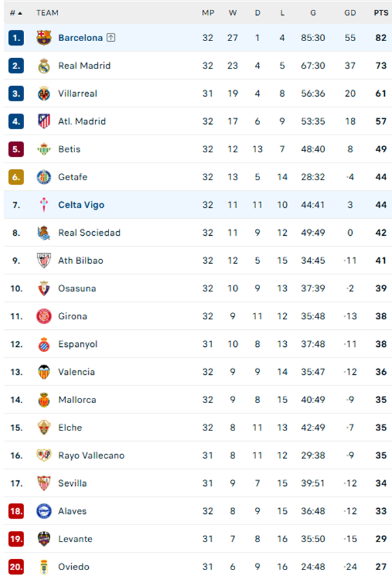The image size is (392, 580).
Task: Click the Valencia bat crest icon
Action: (44, 372)
